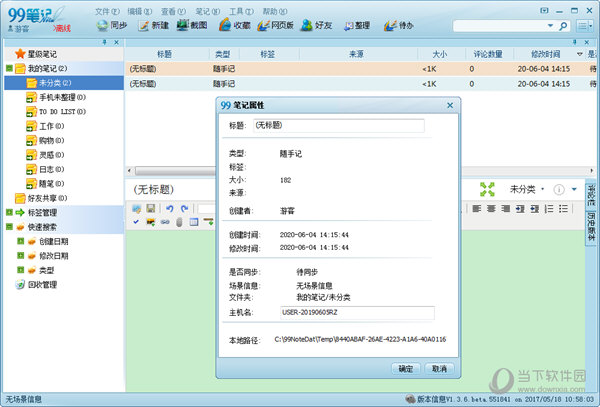600x407 pixels.
Task: Click the 主机名 field in properties dialog
Action: [357, 313]
